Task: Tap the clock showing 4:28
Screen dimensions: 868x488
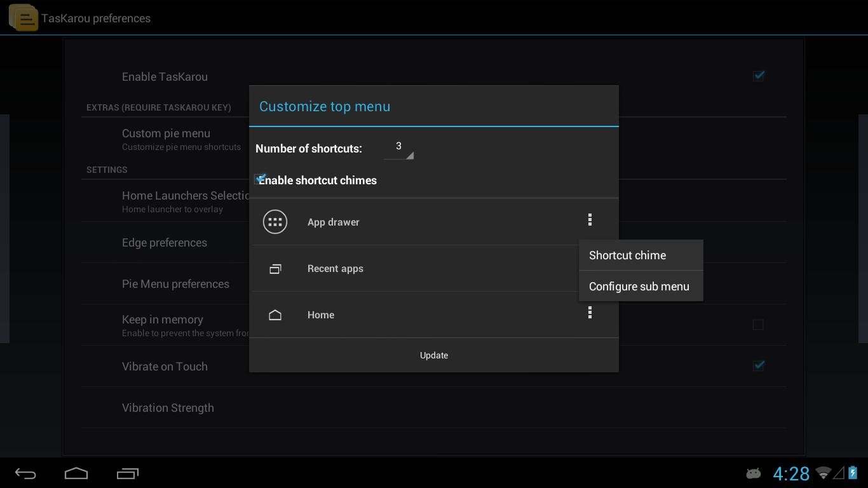Action: coord(790,473)
